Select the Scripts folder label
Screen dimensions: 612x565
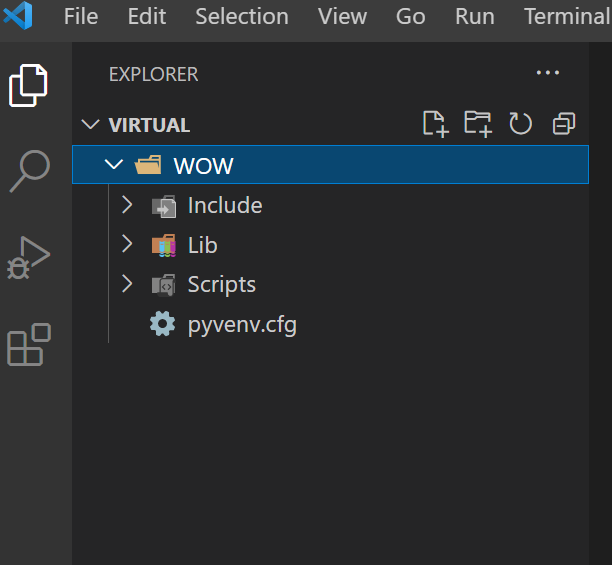pyautogui.click(x=222, y=285)
